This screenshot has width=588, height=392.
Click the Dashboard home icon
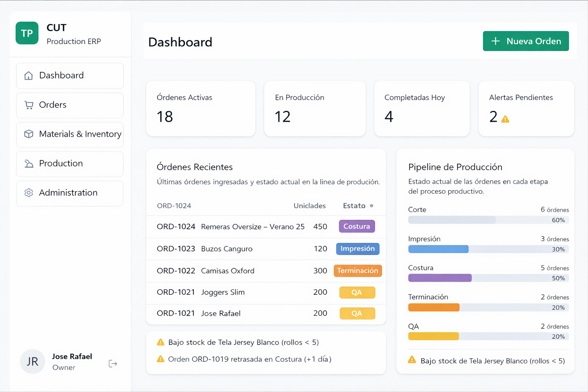29,75
